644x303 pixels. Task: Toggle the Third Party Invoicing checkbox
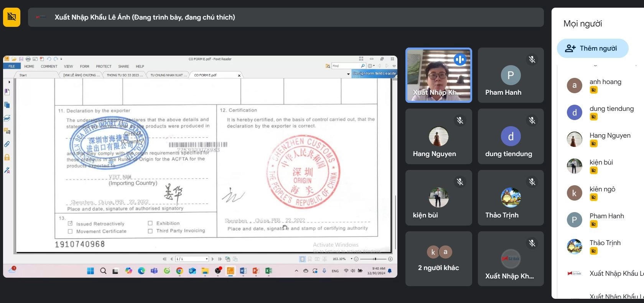150,231
